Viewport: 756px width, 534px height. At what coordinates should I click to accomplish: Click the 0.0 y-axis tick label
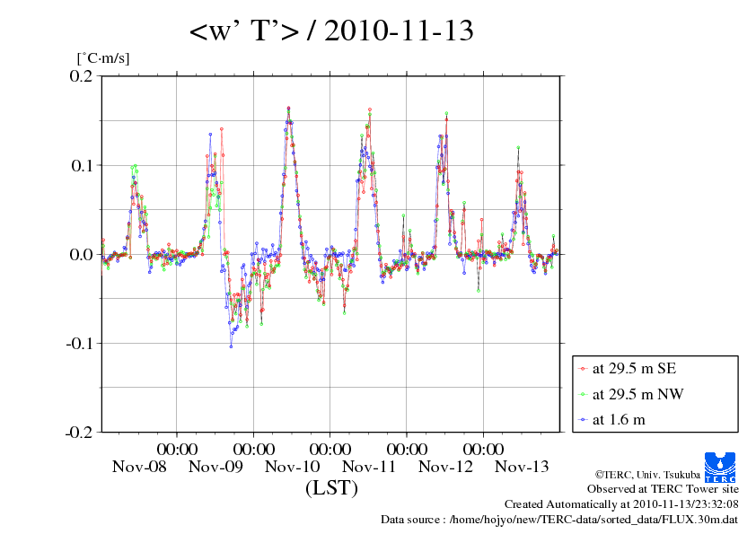[82, 255]
